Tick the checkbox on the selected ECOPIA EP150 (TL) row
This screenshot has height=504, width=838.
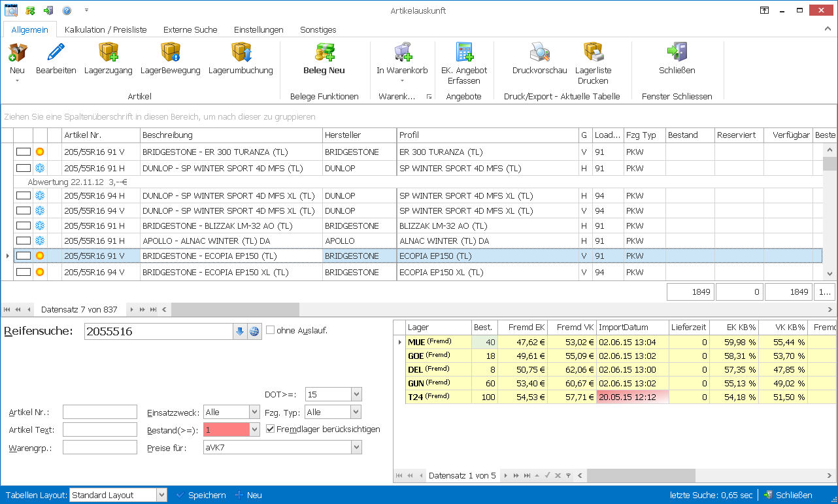click(x=24, y=256)
